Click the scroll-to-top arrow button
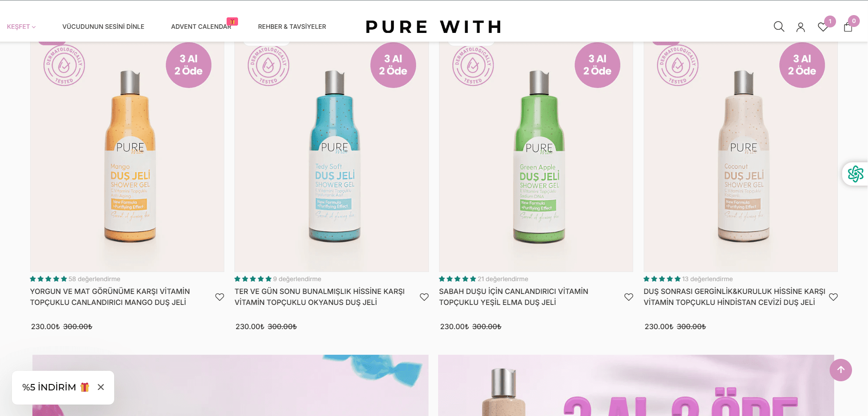Viewport: 868px width, 416px height. click(841, 370)
